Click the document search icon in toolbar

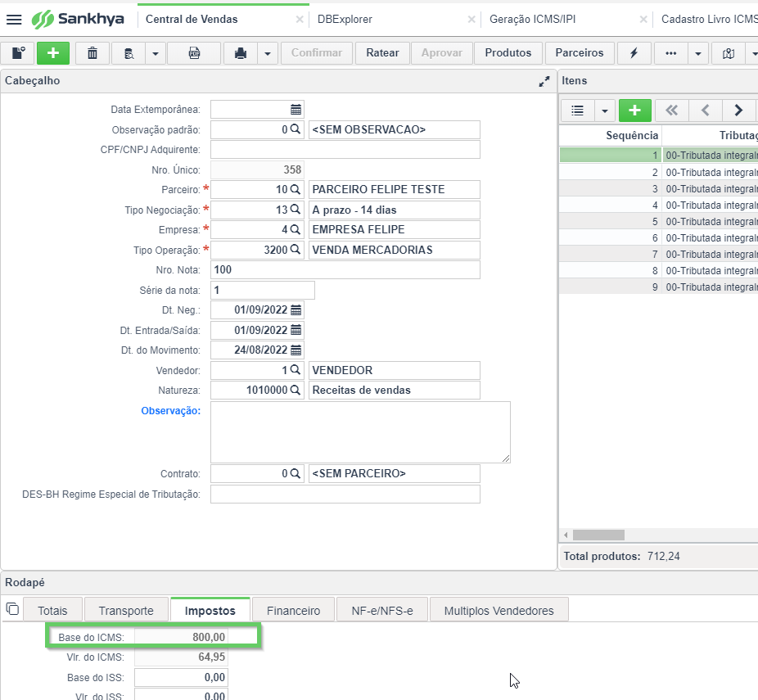[x=129, y=53]
